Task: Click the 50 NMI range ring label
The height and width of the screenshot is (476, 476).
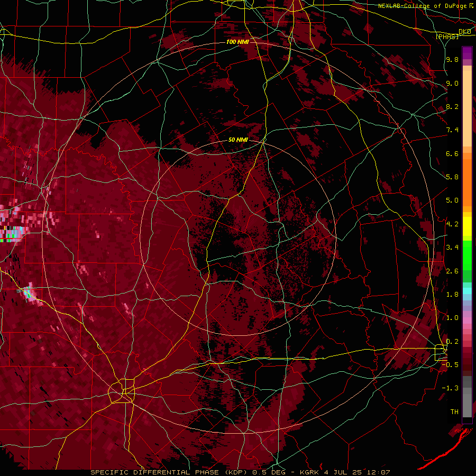Action: tap(238, 140)
